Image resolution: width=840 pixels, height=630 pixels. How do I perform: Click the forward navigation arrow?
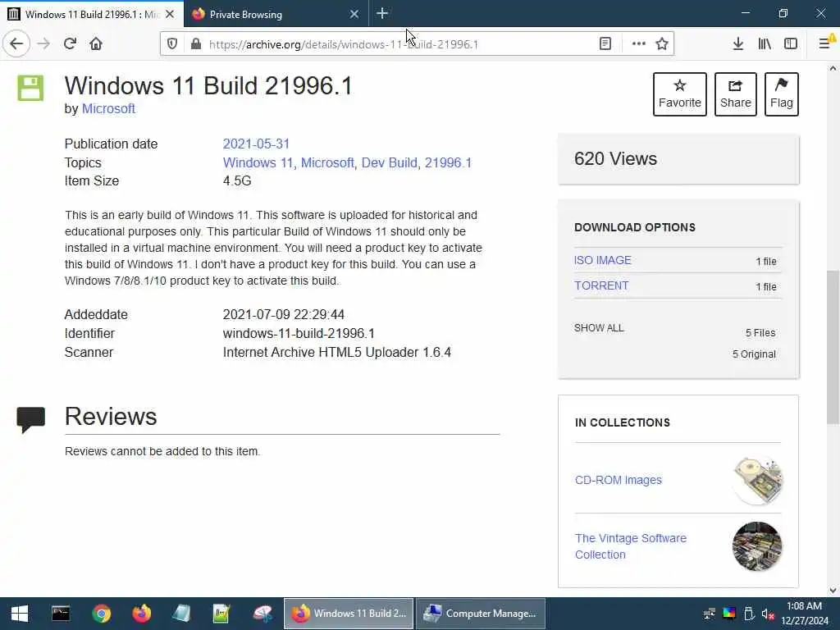(43, 43)
